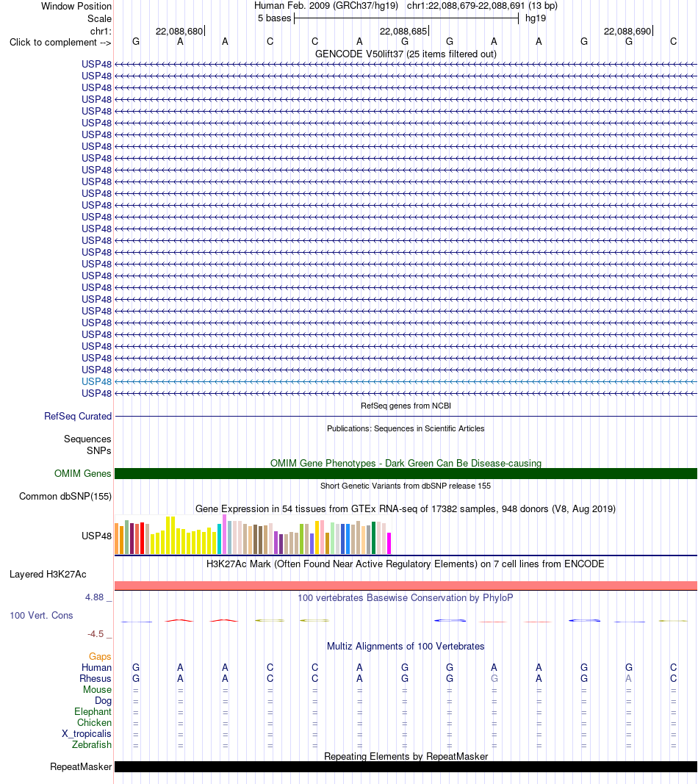Click the 'SNPs' publications track label
Image resolution: width=698 pixels, height=784 pixels.
click(x=99, y=450)
